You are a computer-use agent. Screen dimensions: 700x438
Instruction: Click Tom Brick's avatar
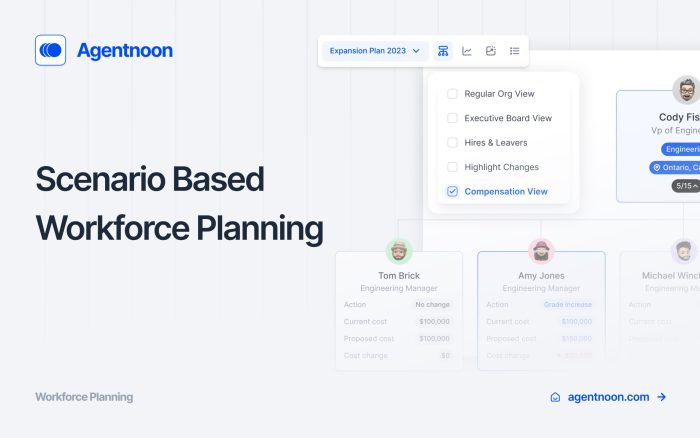pos(399,251)
